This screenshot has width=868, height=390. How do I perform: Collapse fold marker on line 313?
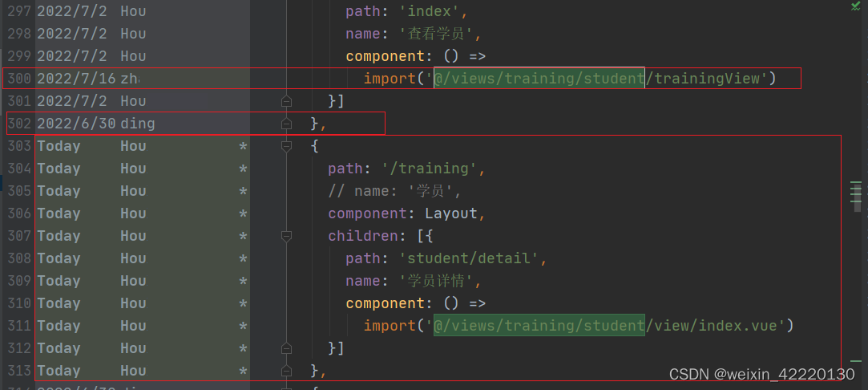[286, 371]
